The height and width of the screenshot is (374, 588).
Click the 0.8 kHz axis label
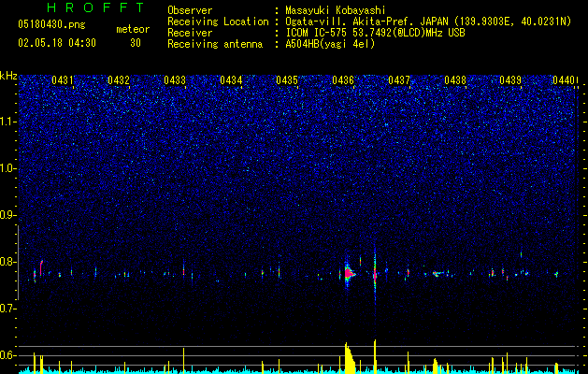click(x=8, y=262)
